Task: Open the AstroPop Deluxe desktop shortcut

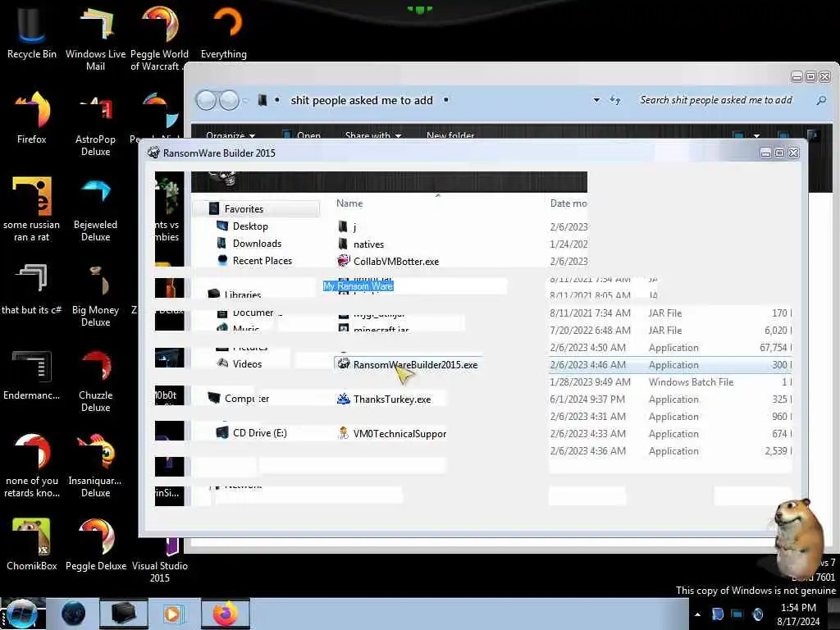Action: click(95, 125)
